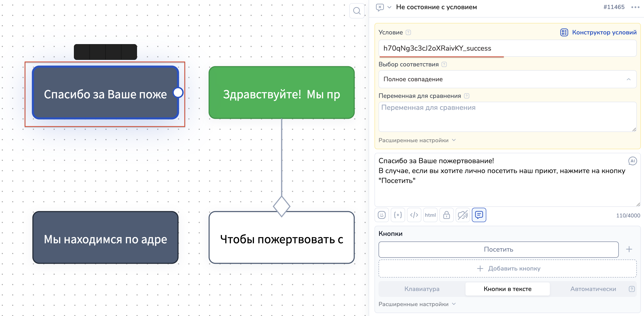Open the Полное совпадение dropdown
Viewport: 644px width, 316px height.
[x=507, y=79]
